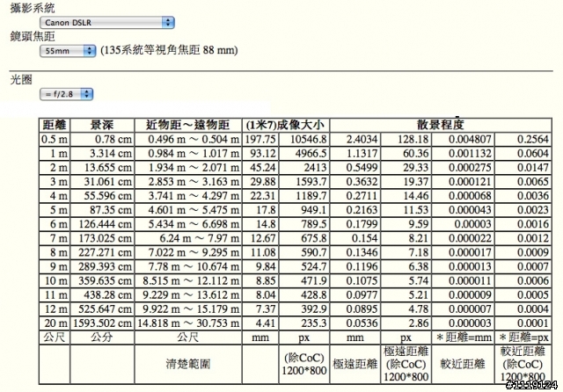
Task: Select the 0.78 cm depth of field cell
Action: tap(102, 140)
